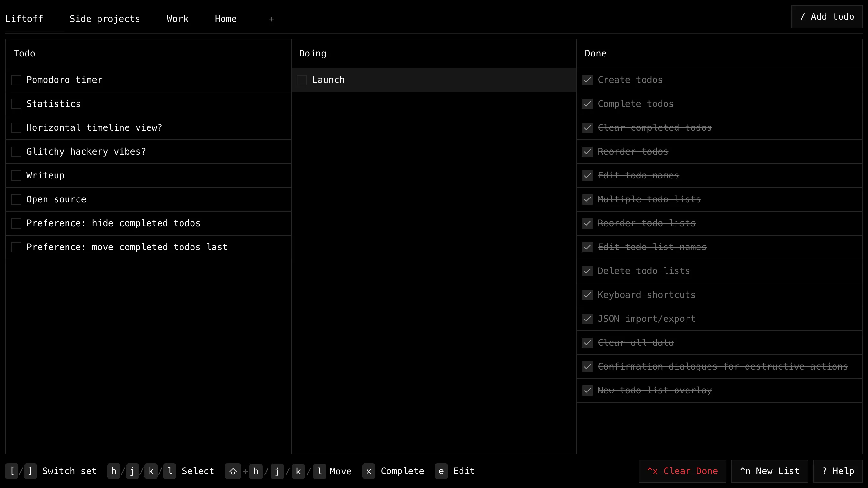Click the Switch set label

click(69, 471)
